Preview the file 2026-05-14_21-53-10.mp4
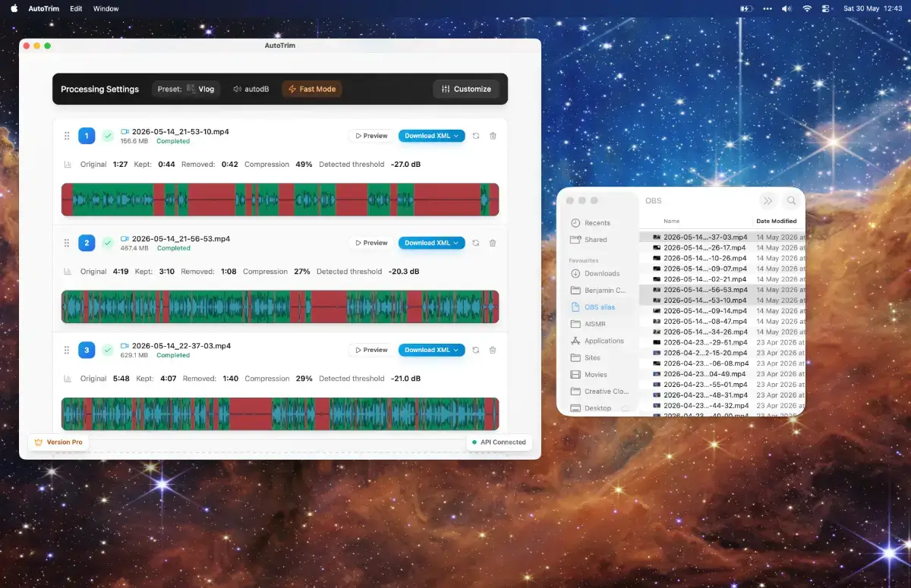This screenshot has width=911, height=588. pos(372,136)
